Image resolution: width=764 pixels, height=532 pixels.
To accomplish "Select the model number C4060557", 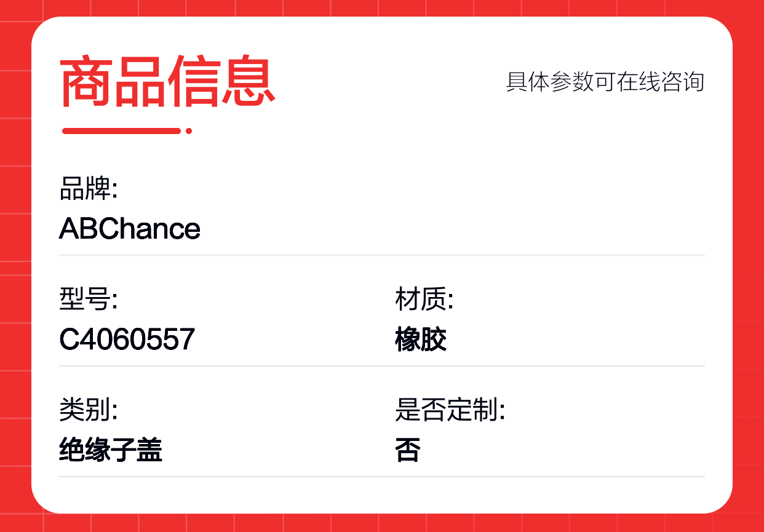I will coord(127,339).
